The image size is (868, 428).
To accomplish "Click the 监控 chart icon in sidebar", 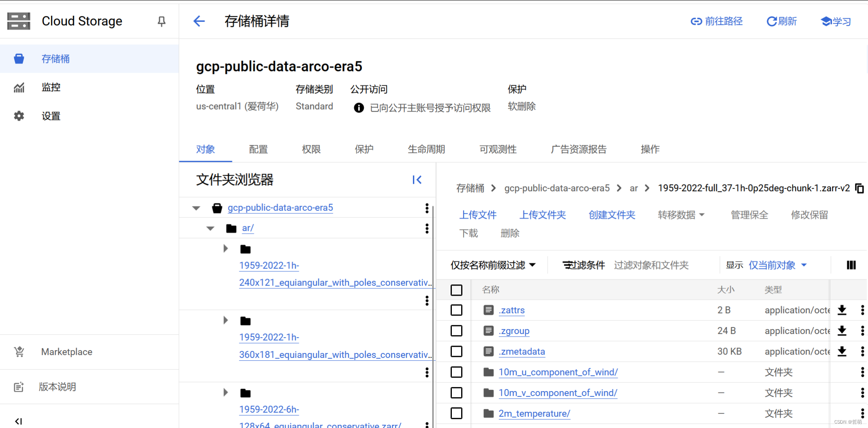I will pyautogui.click(x=19, y=87).
